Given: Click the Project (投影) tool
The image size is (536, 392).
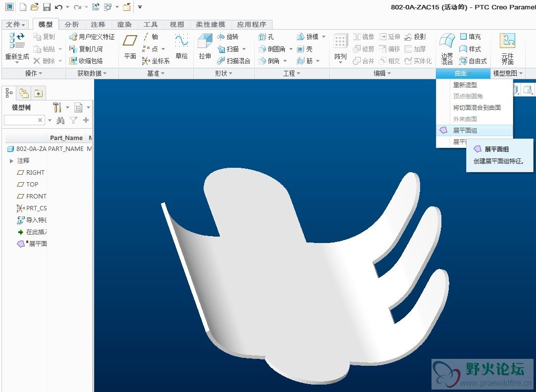Looking at the screenshot, I should coord(415,37).
